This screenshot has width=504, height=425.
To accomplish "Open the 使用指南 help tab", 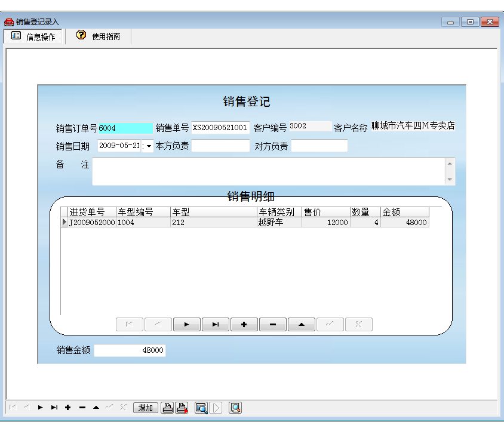I will tap(99, 36).
